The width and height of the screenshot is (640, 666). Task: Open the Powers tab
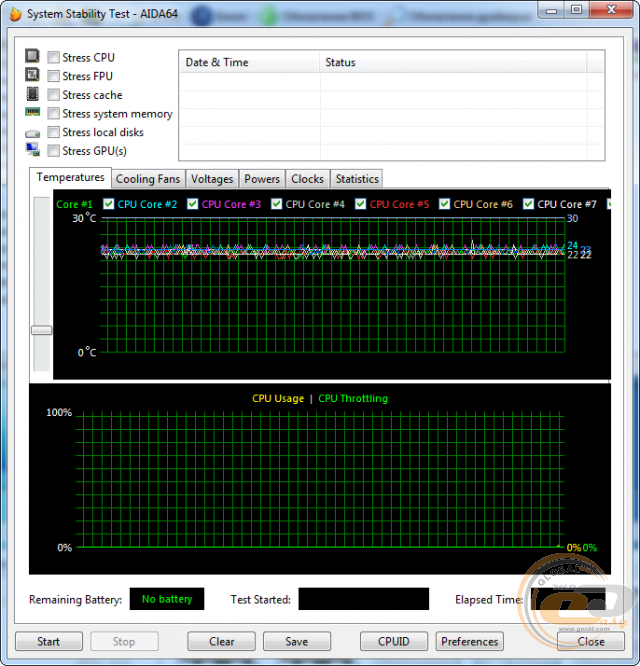[x=262, y=179]
